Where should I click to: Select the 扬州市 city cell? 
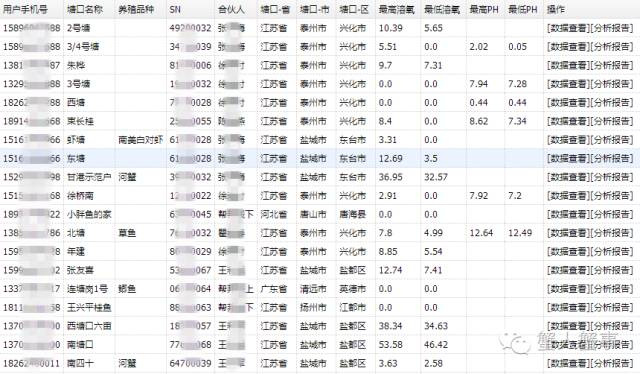pos(313,307)
